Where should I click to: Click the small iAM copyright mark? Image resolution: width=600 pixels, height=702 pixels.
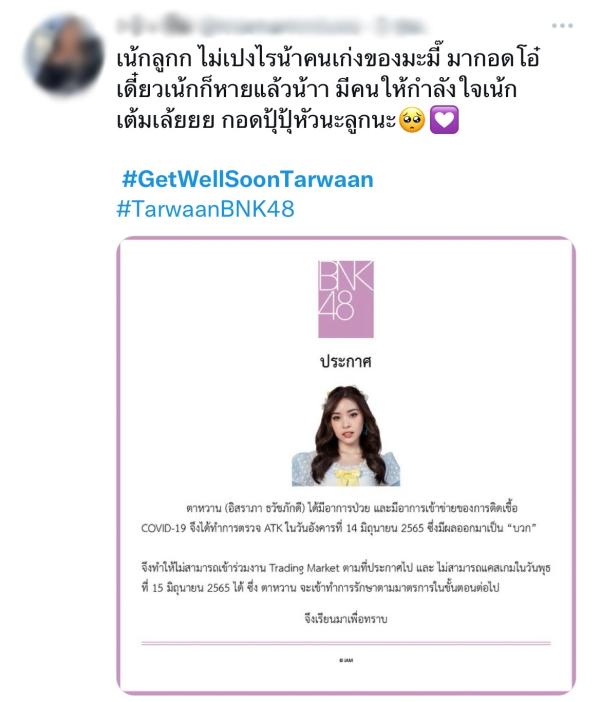coord(346,660)
